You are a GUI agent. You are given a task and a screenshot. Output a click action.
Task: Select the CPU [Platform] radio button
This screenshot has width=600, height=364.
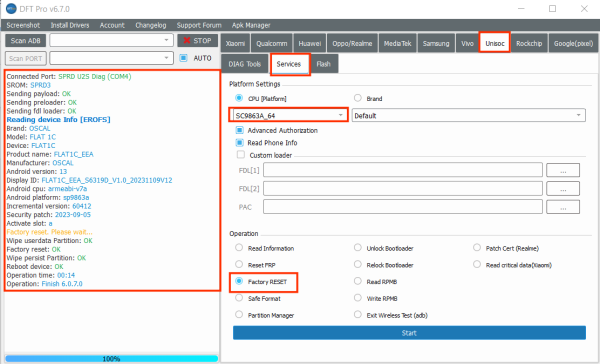(x=239, y=98)
